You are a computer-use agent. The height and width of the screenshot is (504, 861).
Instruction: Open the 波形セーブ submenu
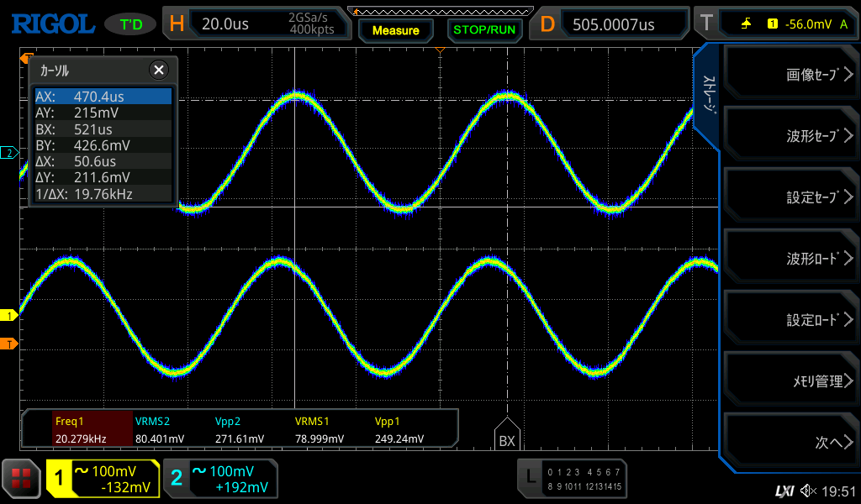(x=789, y=136)
